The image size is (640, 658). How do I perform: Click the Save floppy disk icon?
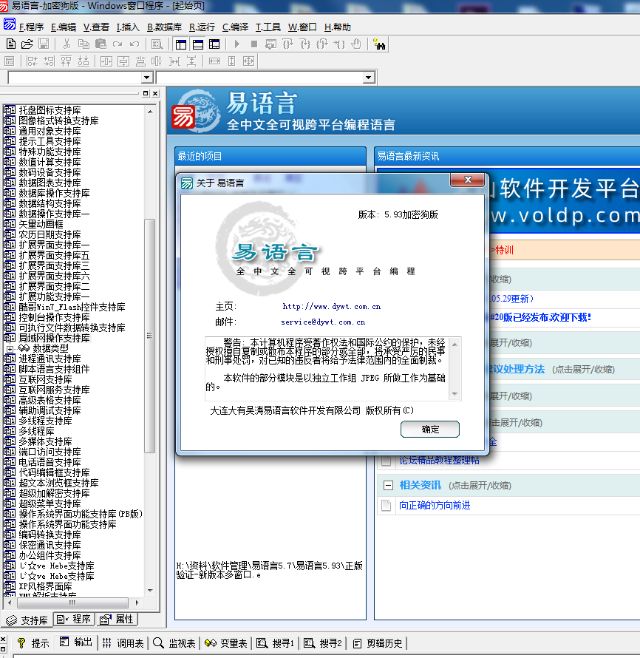43,44
